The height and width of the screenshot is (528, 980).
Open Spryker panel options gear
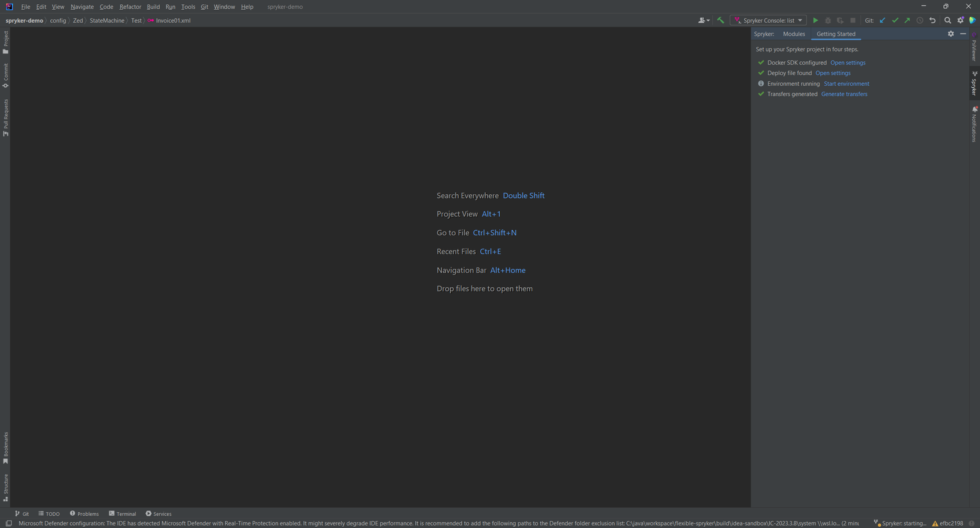[x=951, y=34]
